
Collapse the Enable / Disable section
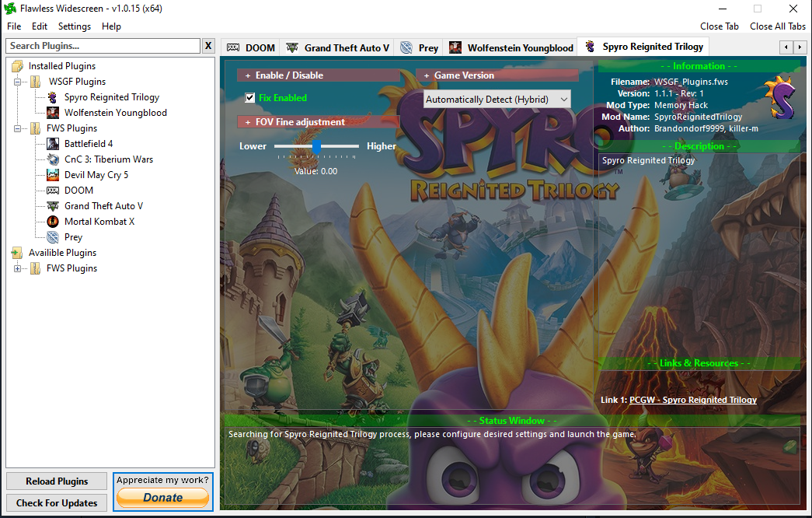coord(318,75)
